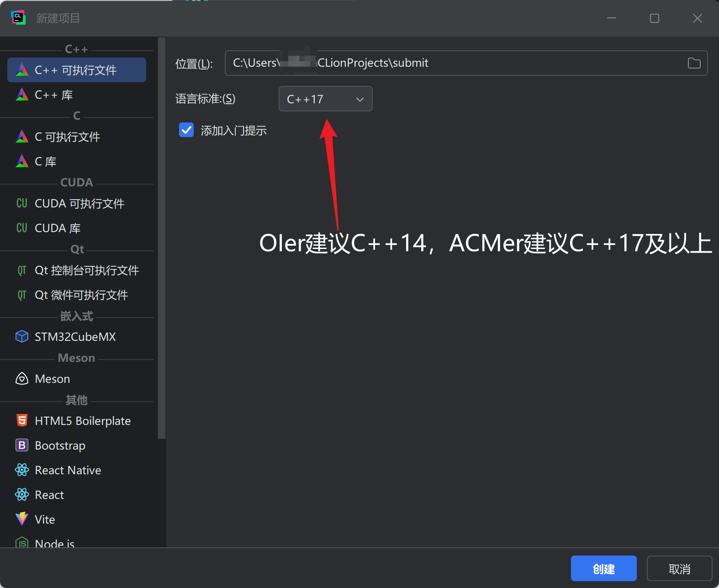Select the React Native atom icon
The height and width of the screenshot is (588, 719).
coord(22,470)
